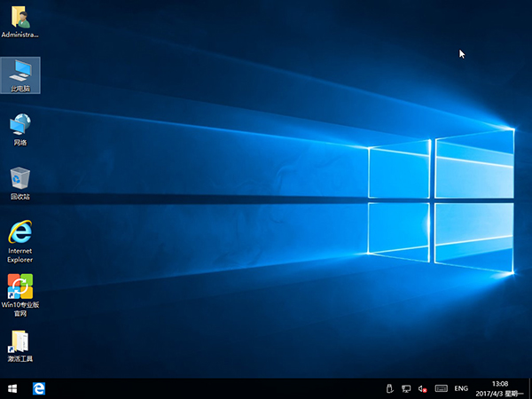Open network status from the system tray
The height and width of the screenshot is (399, 532).
point(406,388)
